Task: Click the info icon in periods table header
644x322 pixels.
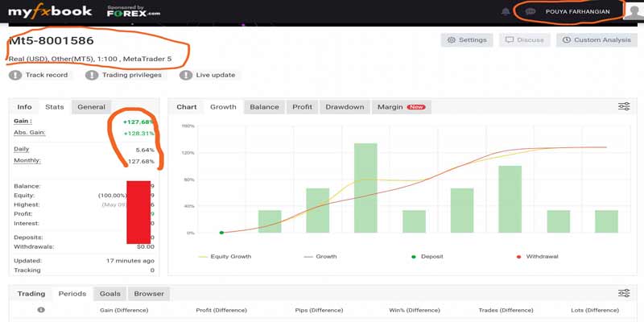Action: coord(41,310)
